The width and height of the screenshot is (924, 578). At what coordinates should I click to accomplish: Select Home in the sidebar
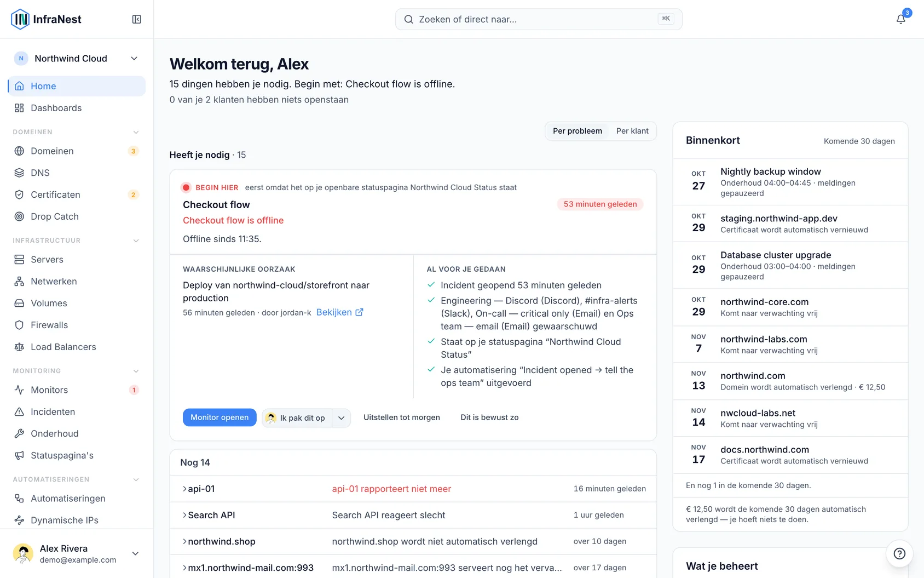77,86
